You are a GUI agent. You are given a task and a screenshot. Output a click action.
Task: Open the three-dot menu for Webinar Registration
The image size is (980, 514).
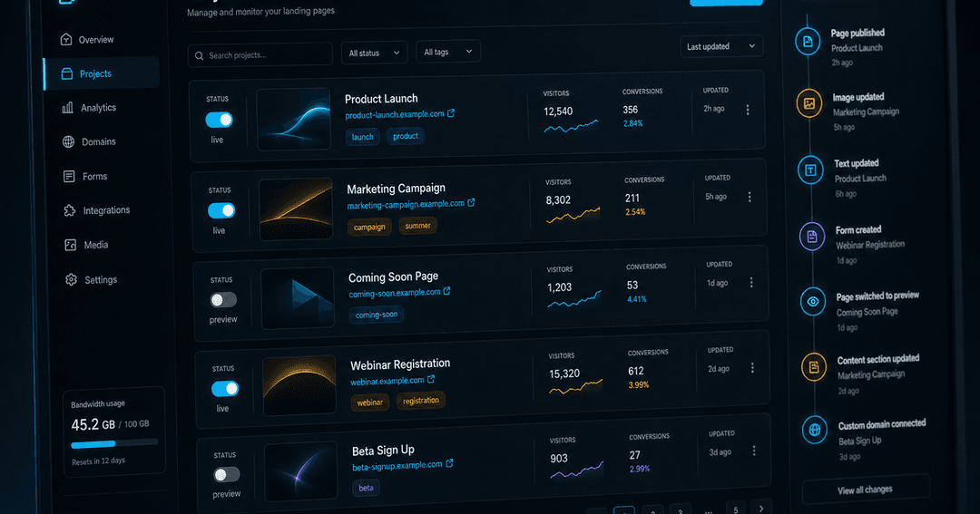(752, 368)
